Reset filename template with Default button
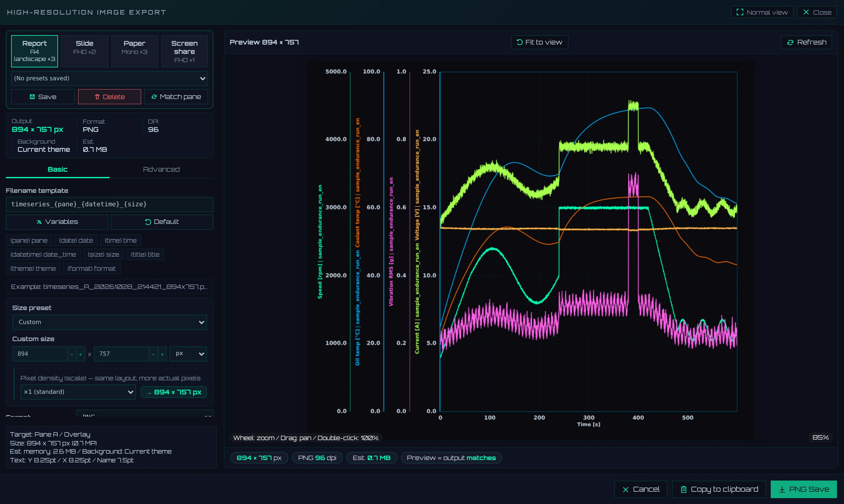Viewport: 844px width, 504px height. (162, 222)
